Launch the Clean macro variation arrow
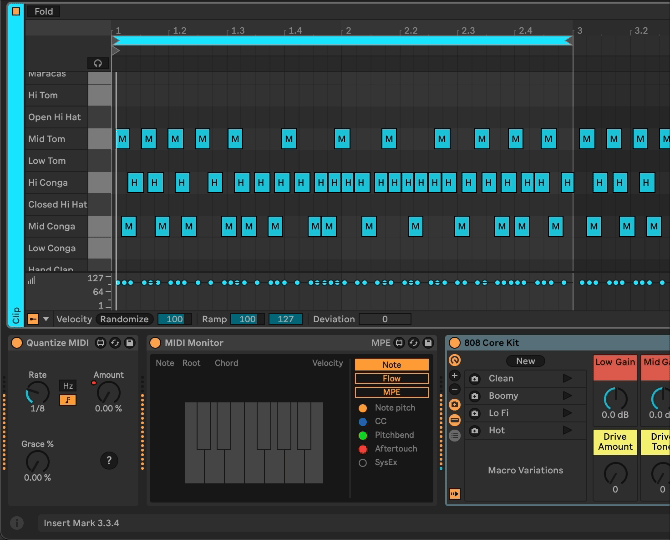This screenshot has width=670, height=540. (567, 379)
